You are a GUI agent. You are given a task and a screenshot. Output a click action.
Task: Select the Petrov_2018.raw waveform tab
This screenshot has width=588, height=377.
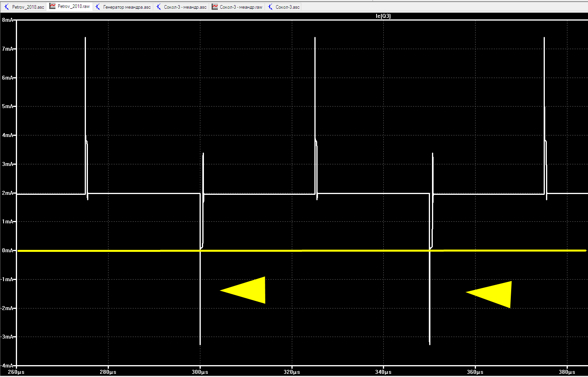pos(70,7)
